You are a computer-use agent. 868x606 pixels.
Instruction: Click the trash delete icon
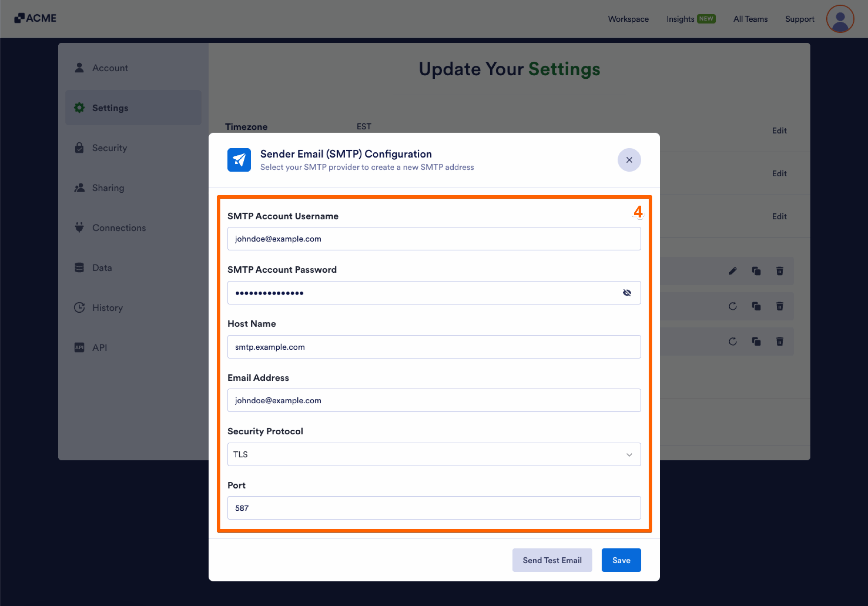coord(780,271)
